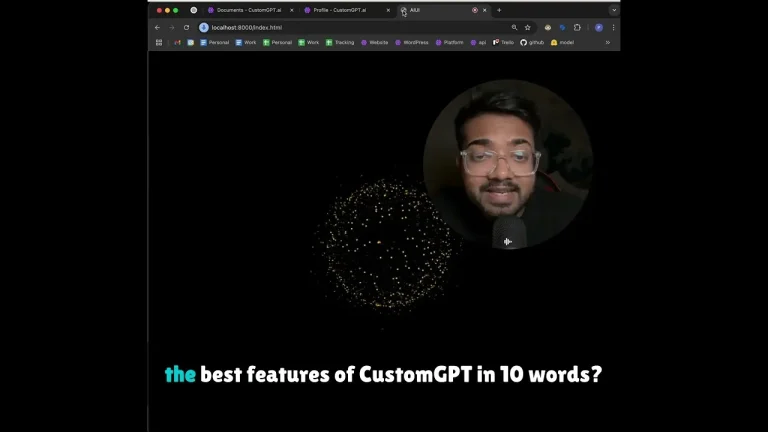768x432 pixels.
Task: Switch to Profile - CustomGPT.ai tab
Action: [x=339, y=10]
